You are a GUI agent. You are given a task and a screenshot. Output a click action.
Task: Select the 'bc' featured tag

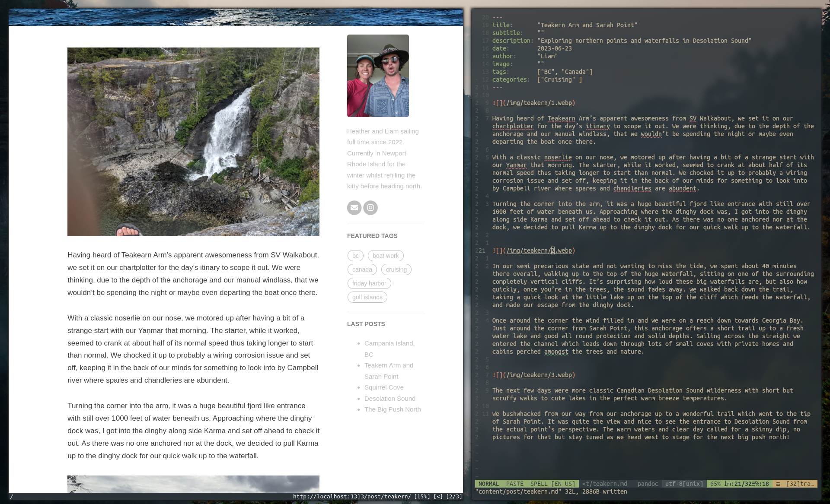[355, 256]
